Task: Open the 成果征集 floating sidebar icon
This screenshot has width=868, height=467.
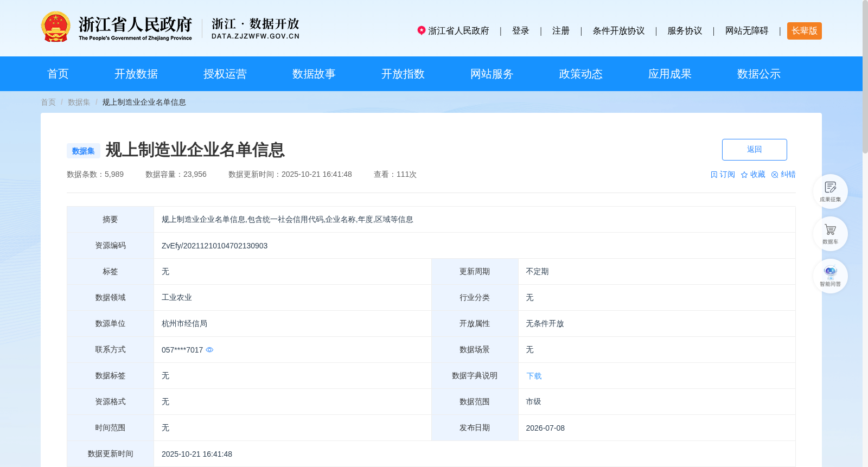Action: (830, 191)
